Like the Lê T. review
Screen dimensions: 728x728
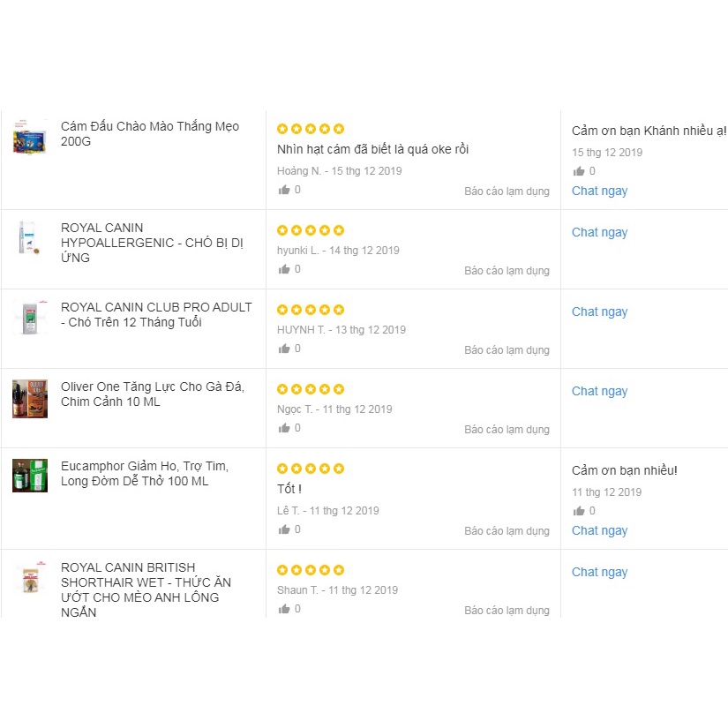[x=284, y=529]
